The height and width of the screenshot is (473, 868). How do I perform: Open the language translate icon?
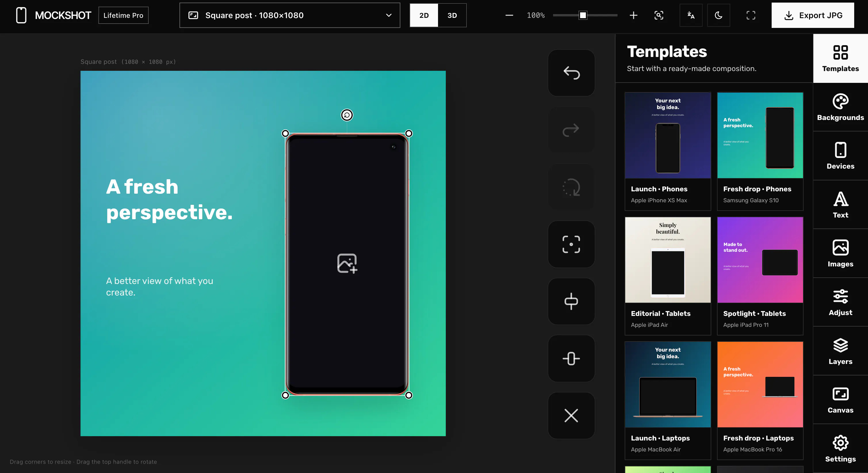pos(691,15)
